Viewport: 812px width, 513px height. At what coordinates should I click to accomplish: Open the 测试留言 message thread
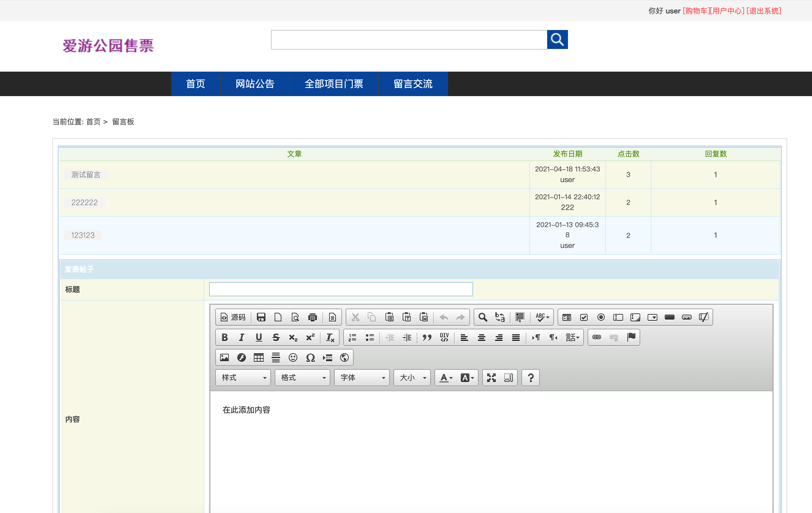tap(86, 174)
